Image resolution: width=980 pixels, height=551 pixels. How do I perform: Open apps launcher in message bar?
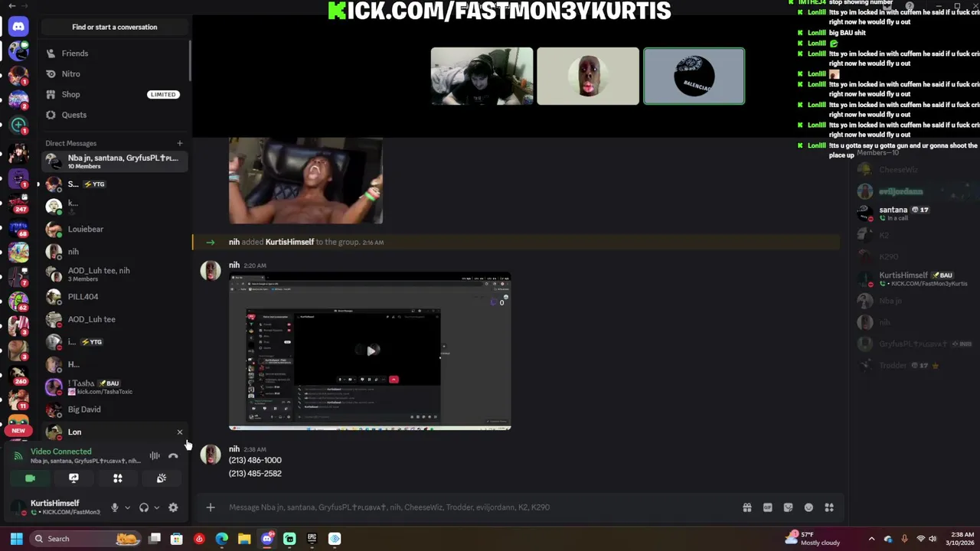pos(829,507)
